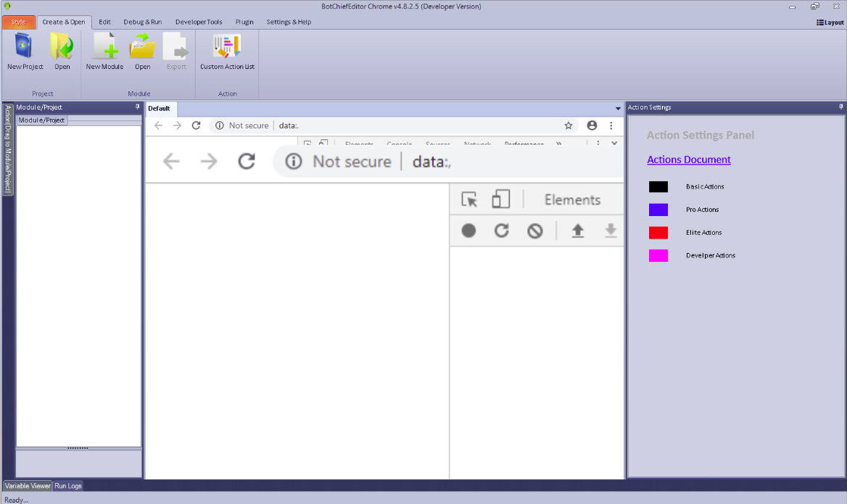Open the Actions Document link

(689, 160)
